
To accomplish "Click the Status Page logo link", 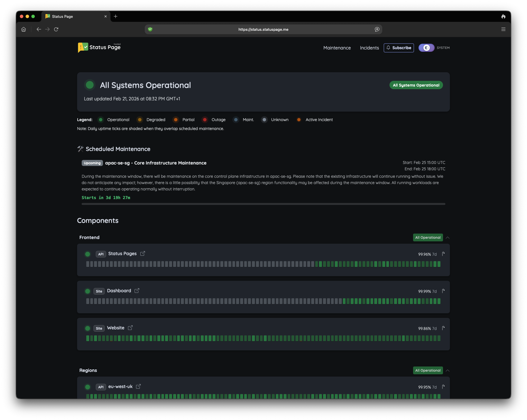I will click(x=99, y=47).
